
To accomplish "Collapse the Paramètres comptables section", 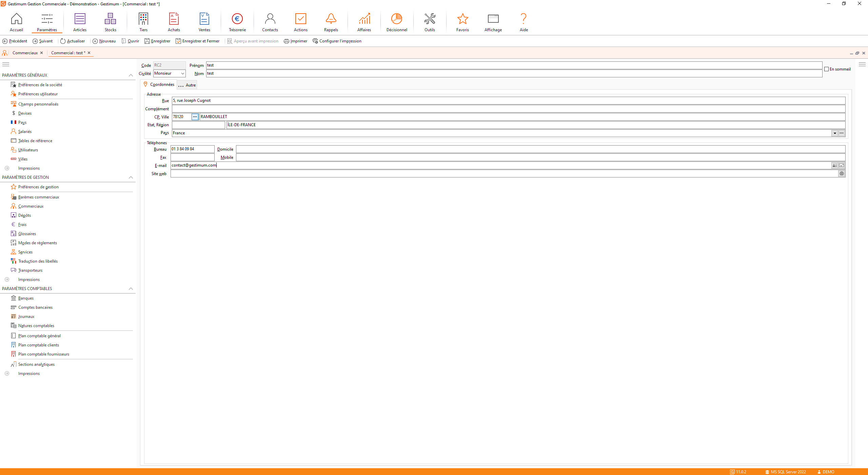I will (131, 289).
